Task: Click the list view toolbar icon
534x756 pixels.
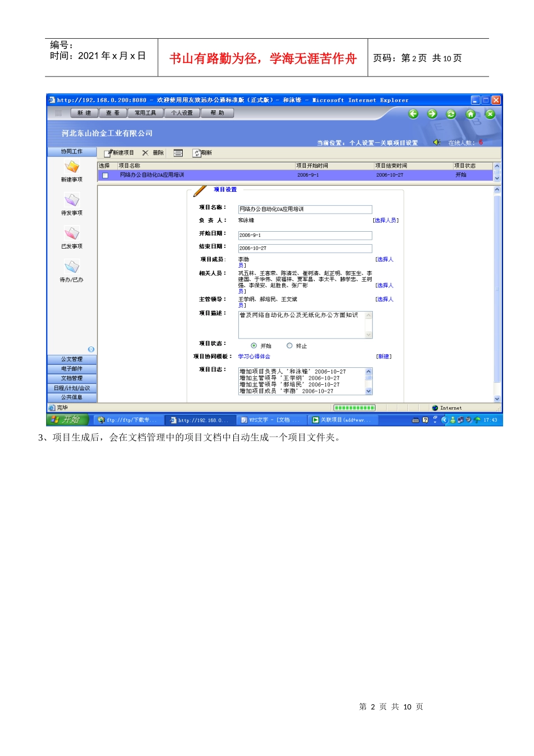Action: [x=178, y=153]
